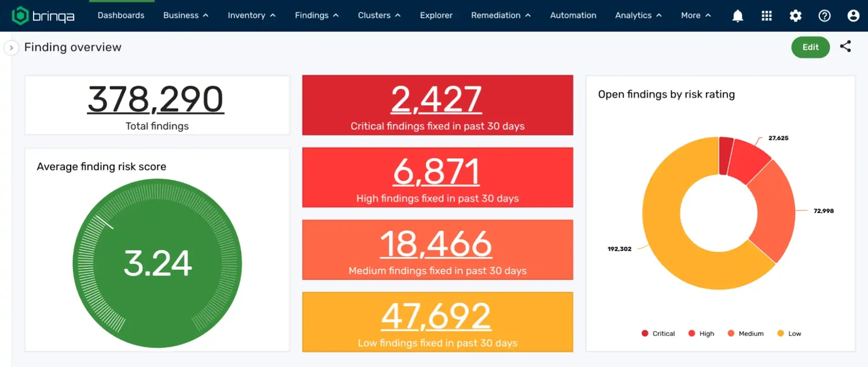Screen dimensions: 868x367
Task: Open the help question mark icon
Action: tap(825, 16)
